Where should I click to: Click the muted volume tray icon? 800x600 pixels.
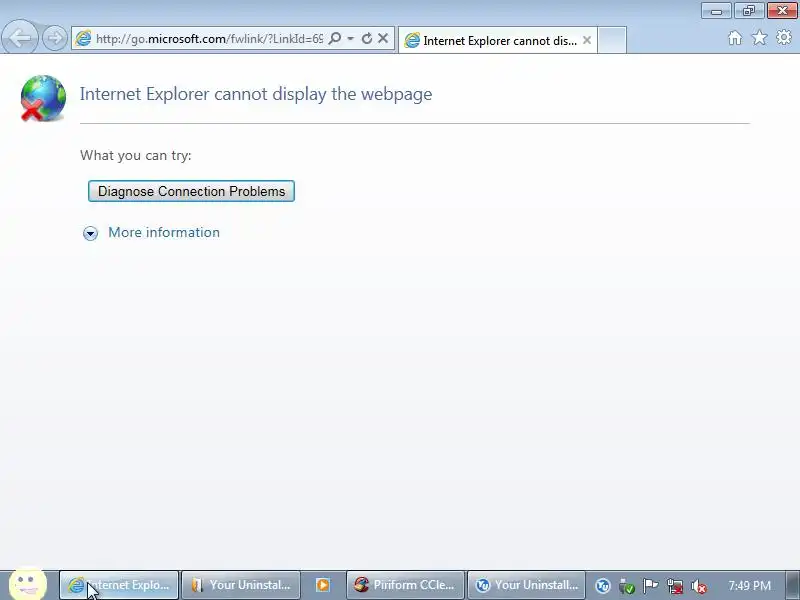click(x=698, y=586)
